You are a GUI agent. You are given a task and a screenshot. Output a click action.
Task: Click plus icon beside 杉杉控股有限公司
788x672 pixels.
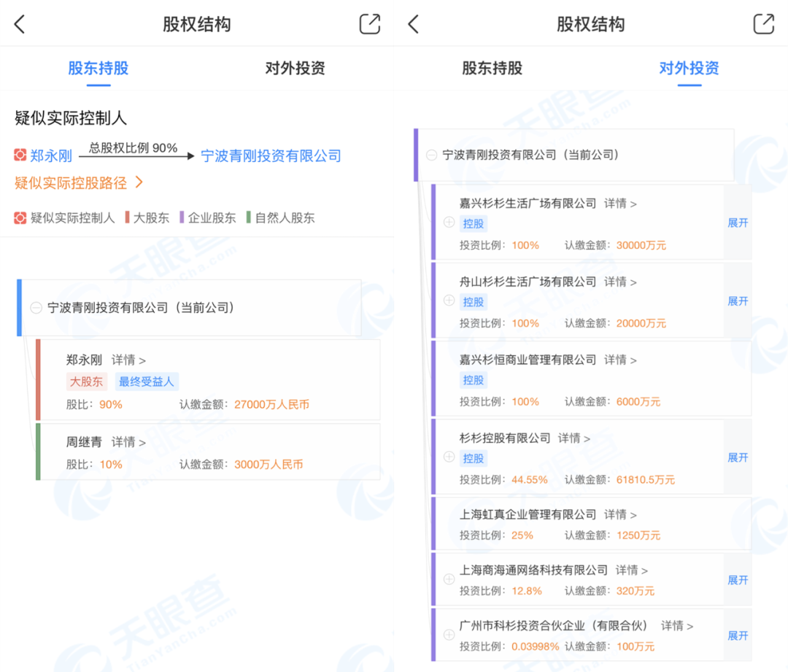click(x=449, y=457)
